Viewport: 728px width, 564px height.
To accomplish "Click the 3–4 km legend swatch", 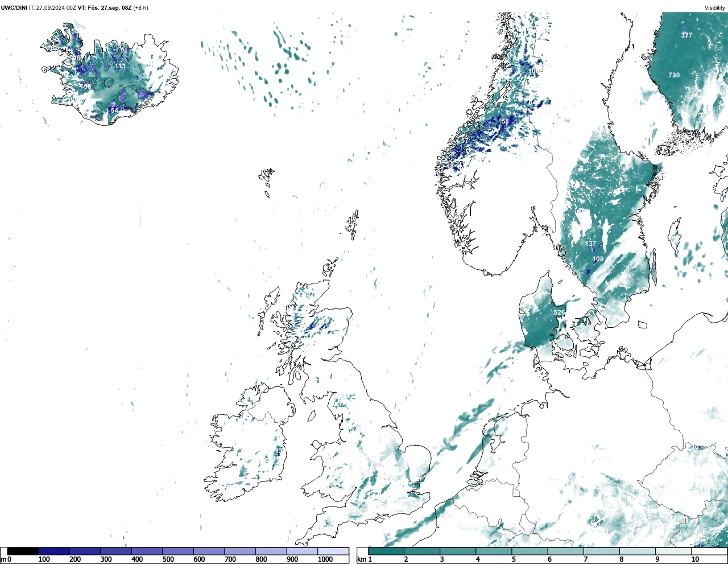I will tap(457, 551).
